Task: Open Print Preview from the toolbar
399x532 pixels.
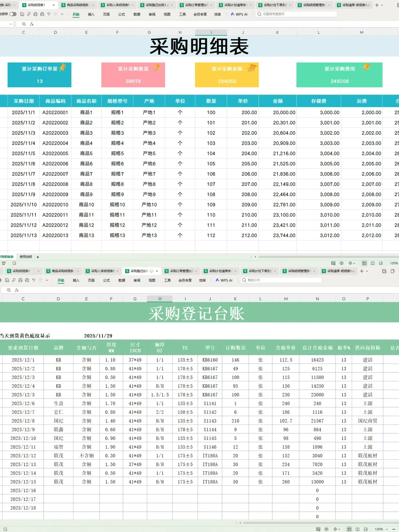Action: 42,14
